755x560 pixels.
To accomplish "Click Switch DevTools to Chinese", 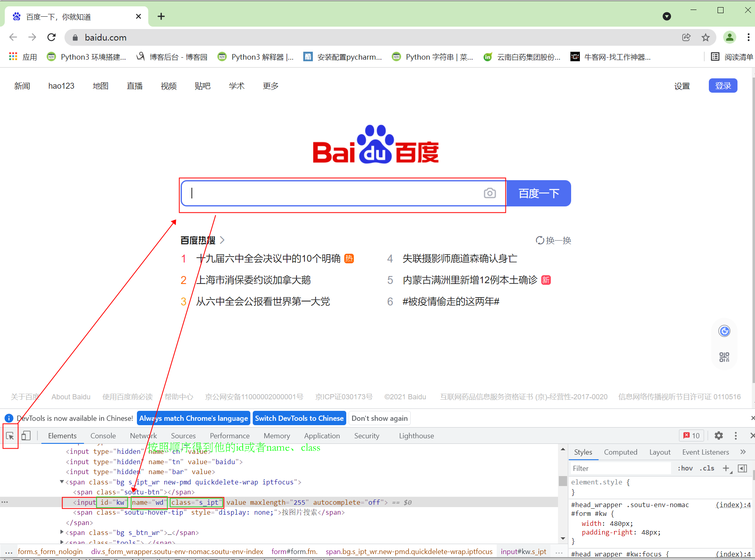I will (299, 418).
